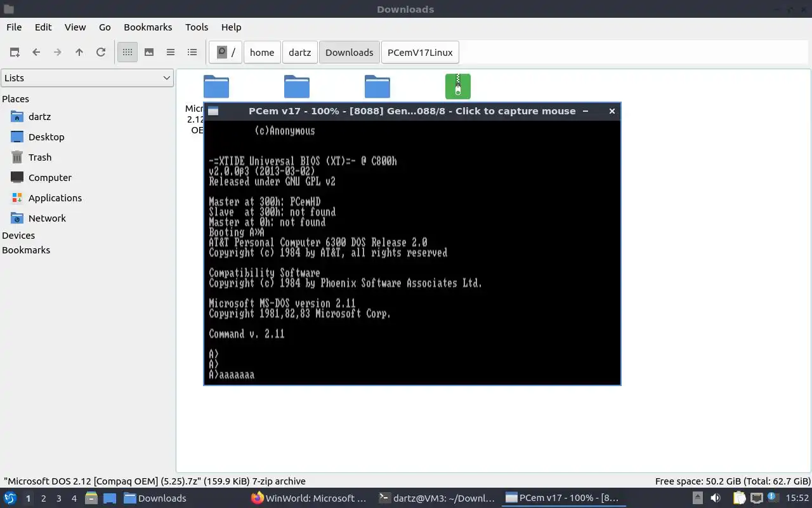This screenshot has width=812, height=508.
Task: Minimize the Downloads file manager window
Action: (777, 9)
